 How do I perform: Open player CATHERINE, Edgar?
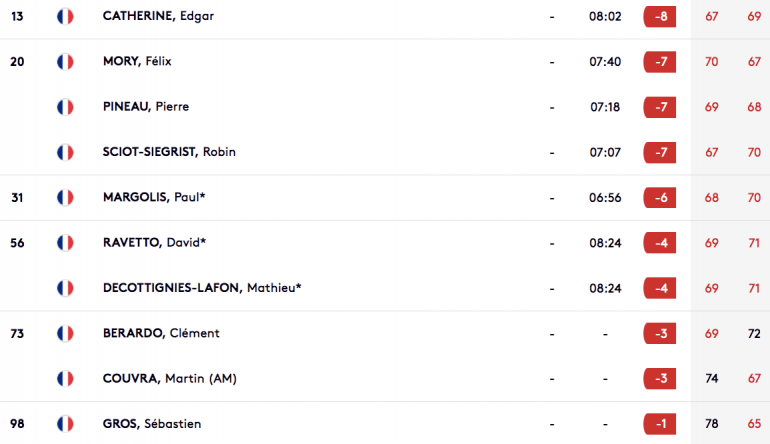pos(158,16)
